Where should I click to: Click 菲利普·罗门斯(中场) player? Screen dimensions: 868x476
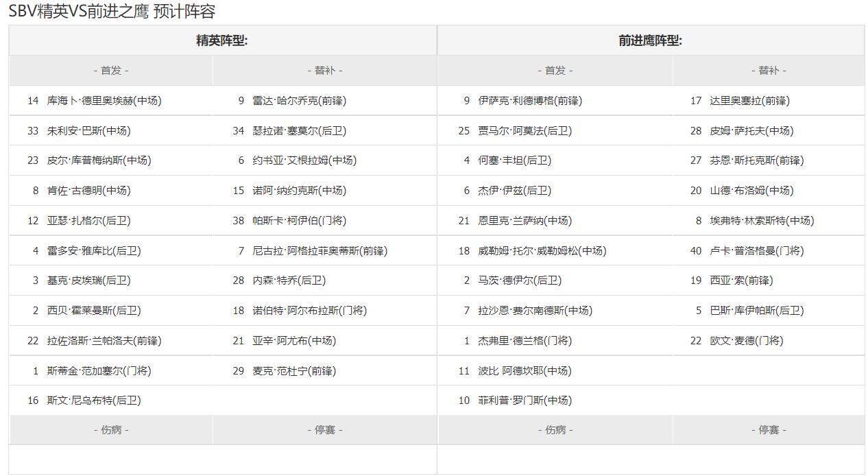pyautogui.click(x=525, y=401)
